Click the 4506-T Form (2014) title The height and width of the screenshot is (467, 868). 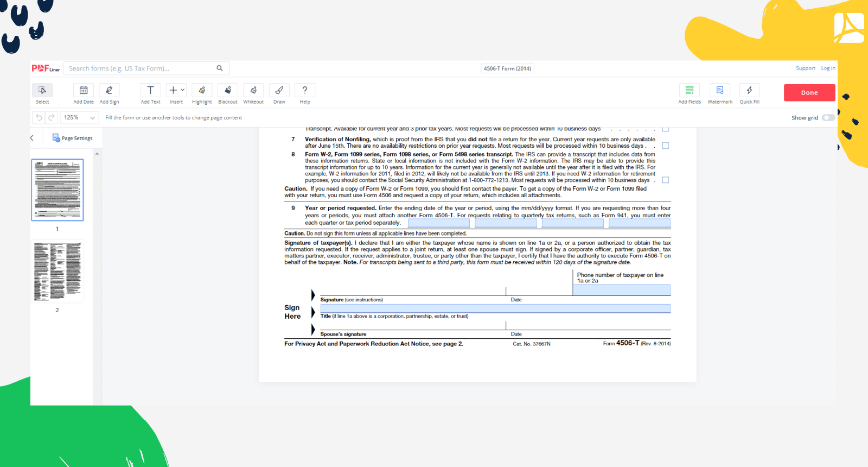[507, 68]
